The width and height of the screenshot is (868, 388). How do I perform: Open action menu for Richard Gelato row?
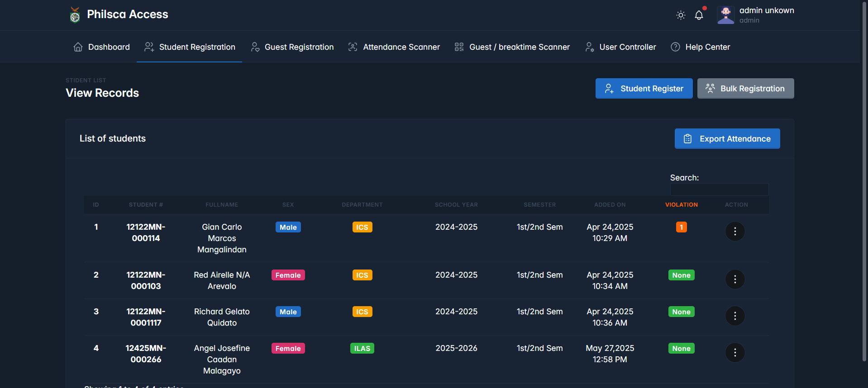pos(735,316)
